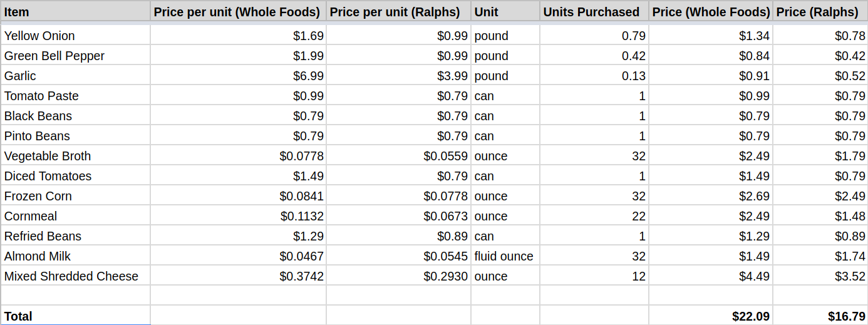Click the Almond Milk fluid ounce cell
The width and height of the screenshot is (868, 325).
point(504,256)
